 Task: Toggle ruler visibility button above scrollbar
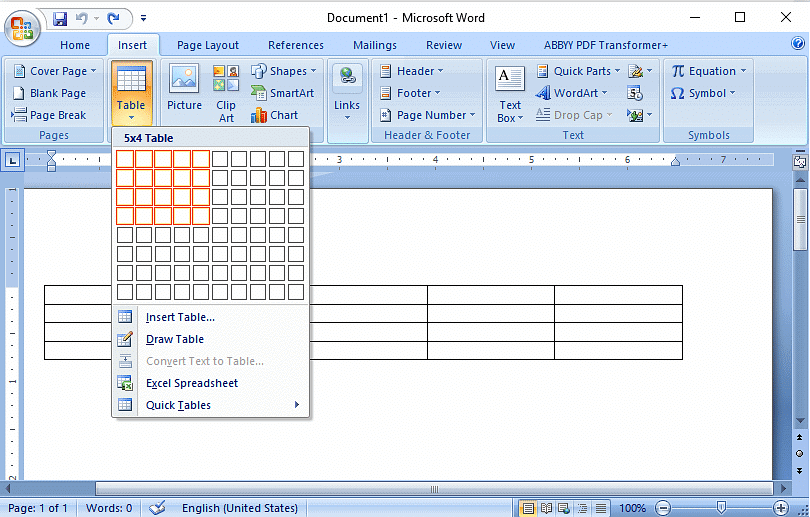pyautogui.click(x=800, y=161)
